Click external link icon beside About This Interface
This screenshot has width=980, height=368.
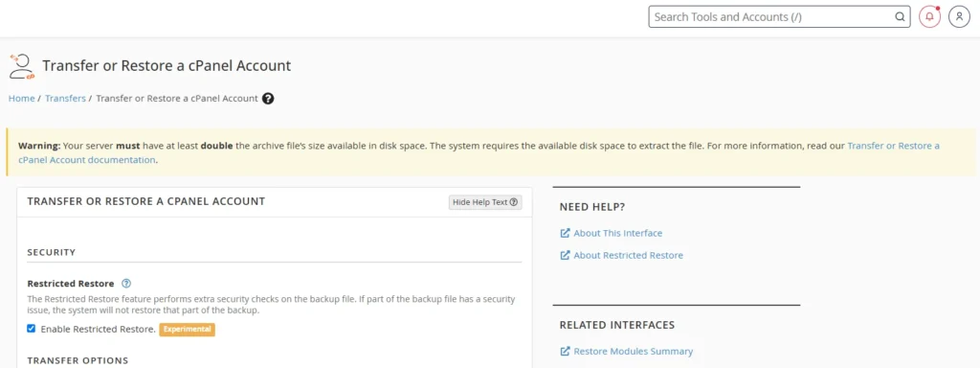tap(565, 233)
